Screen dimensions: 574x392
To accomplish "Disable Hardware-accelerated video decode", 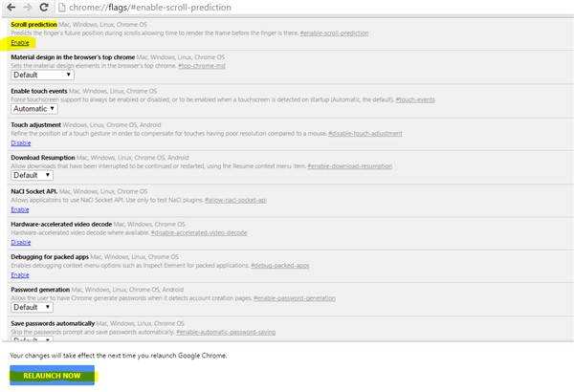I will [x=21, y=242].
